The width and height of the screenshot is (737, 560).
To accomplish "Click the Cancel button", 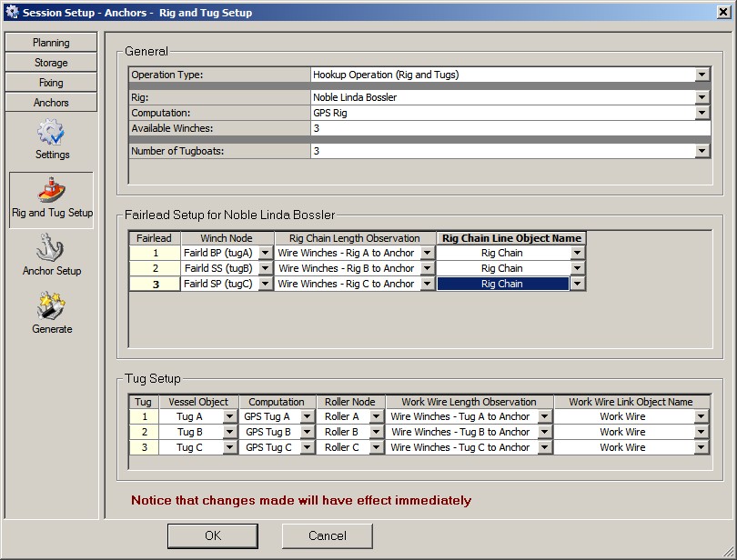I will (x=327, y=535).
